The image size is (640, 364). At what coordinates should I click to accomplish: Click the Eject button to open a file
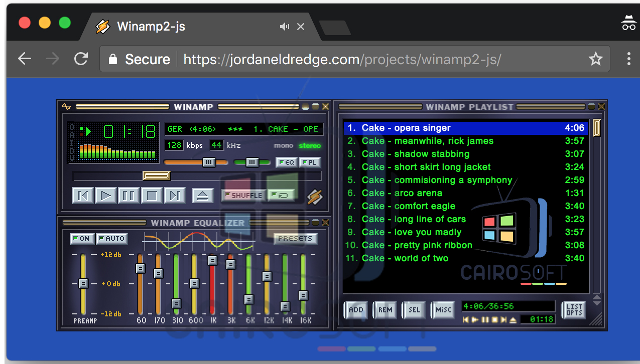(203, 196)
